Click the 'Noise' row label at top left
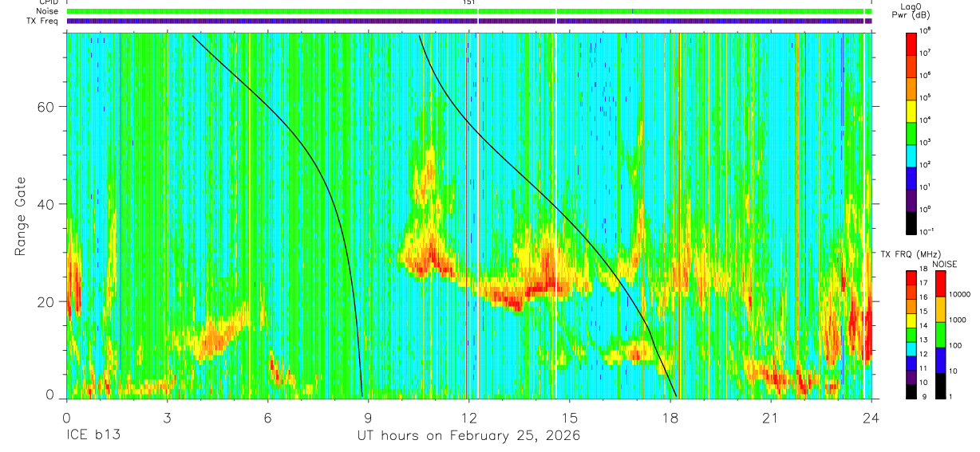Viewport: 980px width, 452px height. pos(48,11)
